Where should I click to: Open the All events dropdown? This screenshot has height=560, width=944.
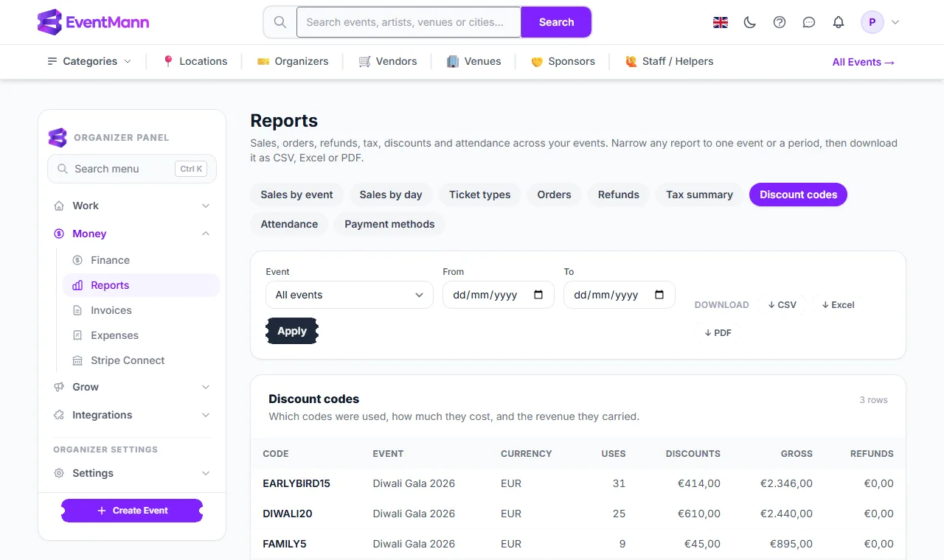coord(350,295)
